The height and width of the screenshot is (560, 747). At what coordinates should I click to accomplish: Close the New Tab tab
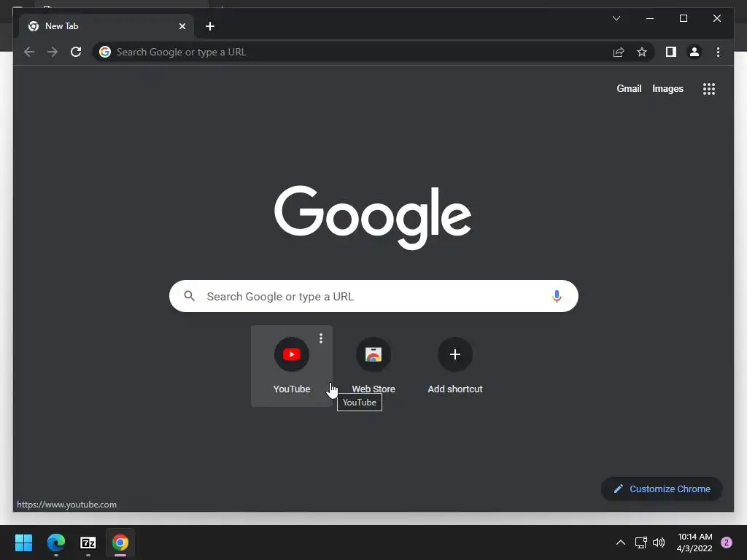tap(182, 26)
